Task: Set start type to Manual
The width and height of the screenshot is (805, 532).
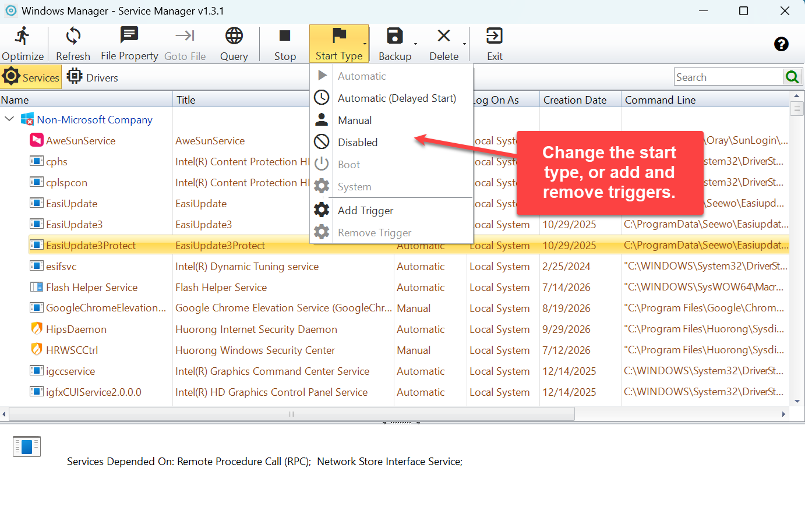Action: click(391, 120)
